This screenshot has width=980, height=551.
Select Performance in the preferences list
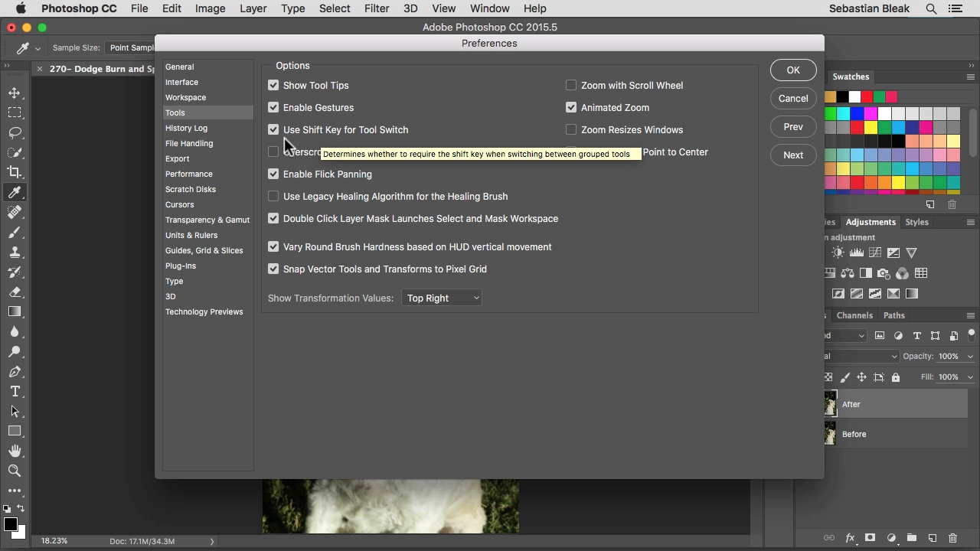coord(189,174)
